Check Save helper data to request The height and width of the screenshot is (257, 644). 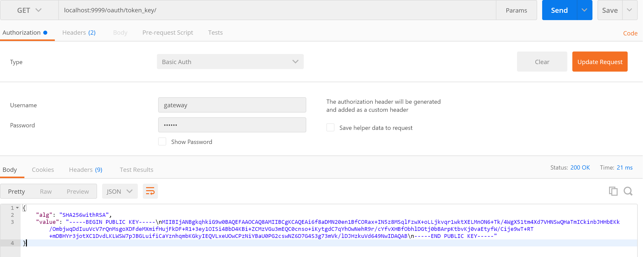click(330, 128)
